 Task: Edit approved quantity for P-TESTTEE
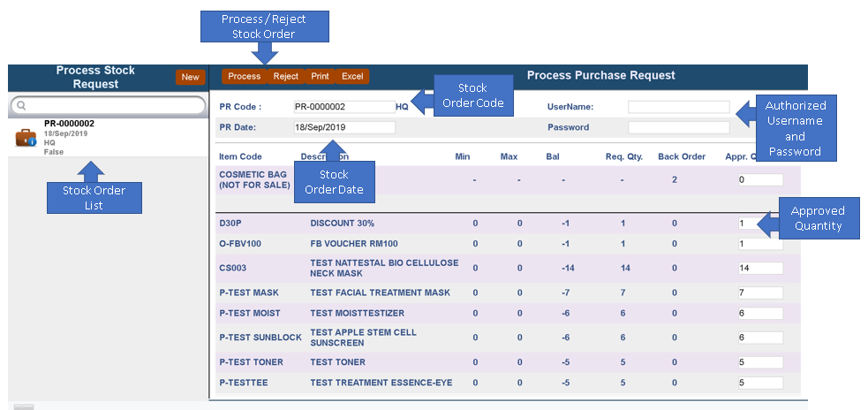coord(760,383)
